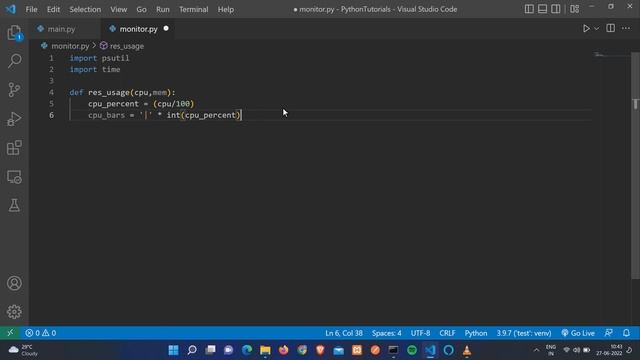Open the View menu
This screenshot has height=360, width=640.
click(118, 9)
